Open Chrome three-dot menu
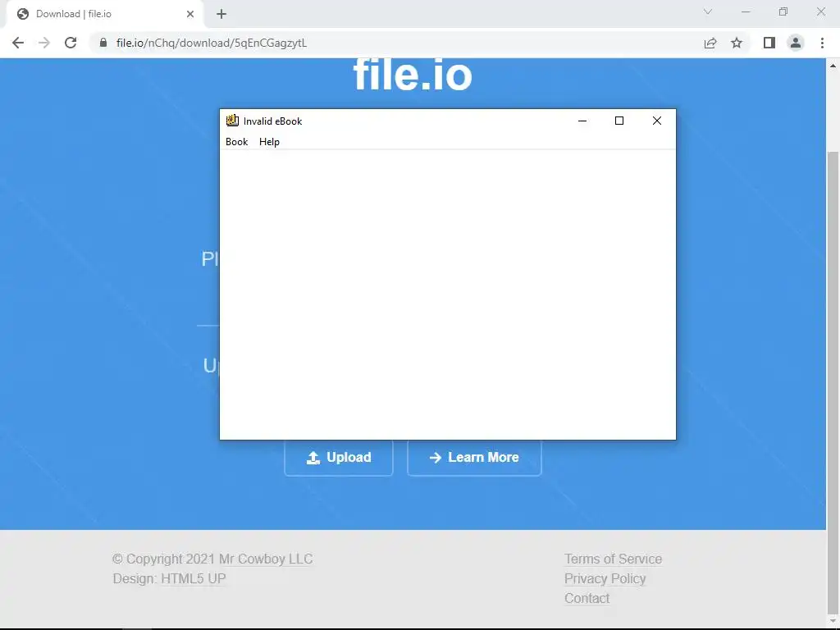This screenshot has width=840, height=630. (x=822, y=43)
